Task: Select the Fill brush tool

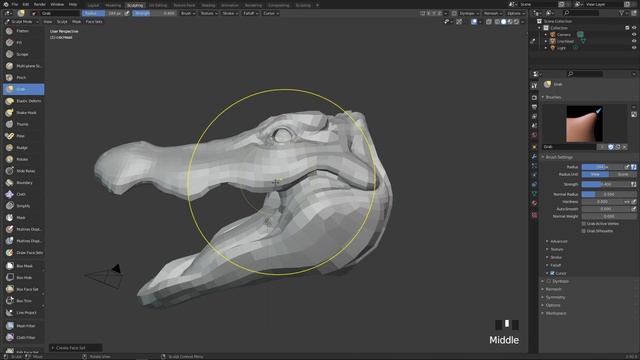Action: [x=23, y=42]
